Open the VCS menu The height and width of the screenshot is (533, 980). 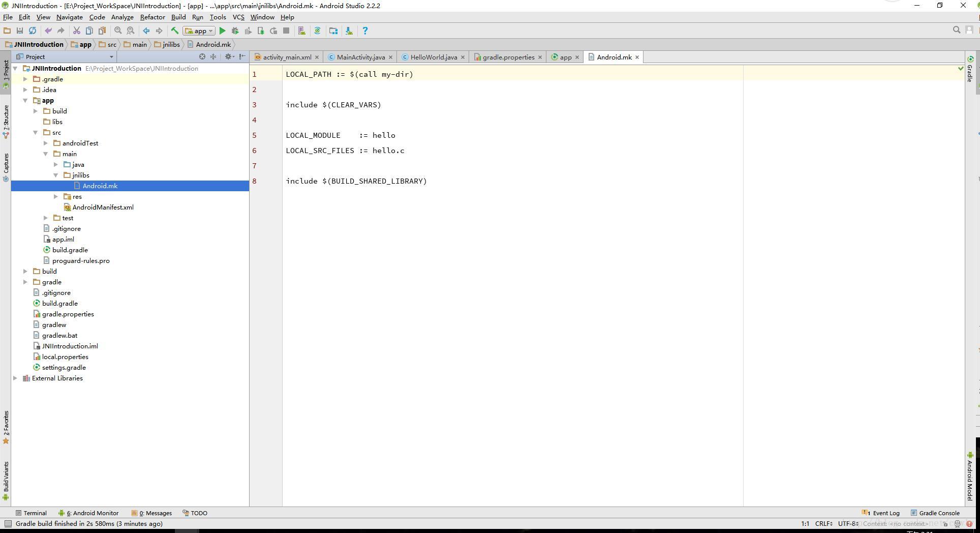(238, 17)
